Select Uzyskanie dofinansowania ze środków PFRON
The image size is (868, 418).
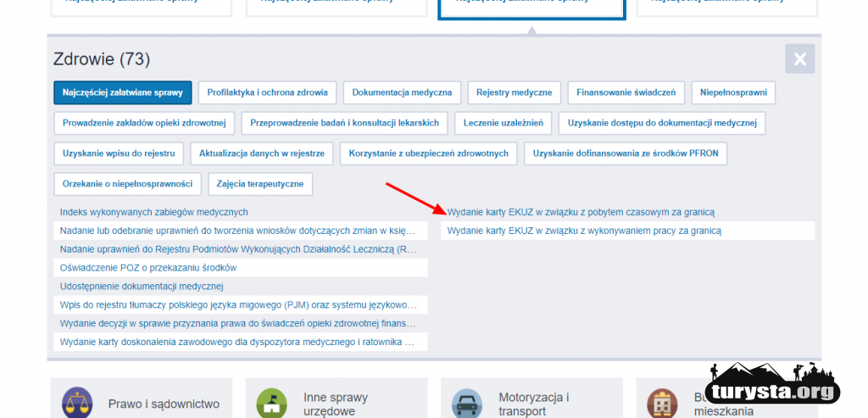click(x=626, y=153)
